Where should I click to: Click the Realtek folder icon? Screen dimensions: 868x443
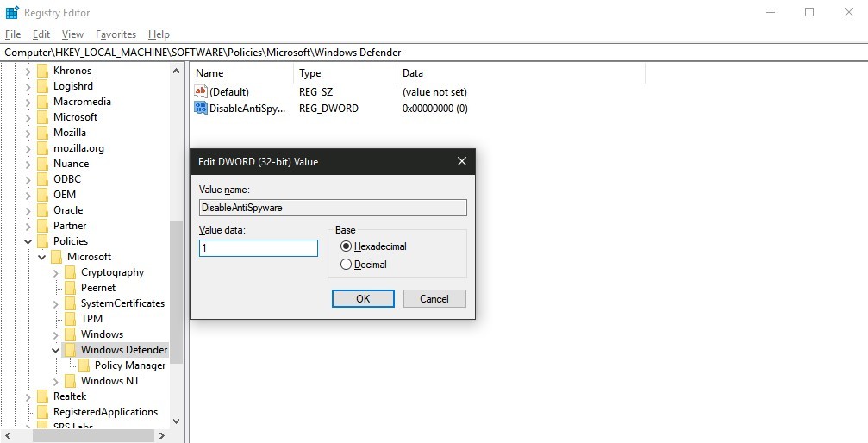point(42,396)
